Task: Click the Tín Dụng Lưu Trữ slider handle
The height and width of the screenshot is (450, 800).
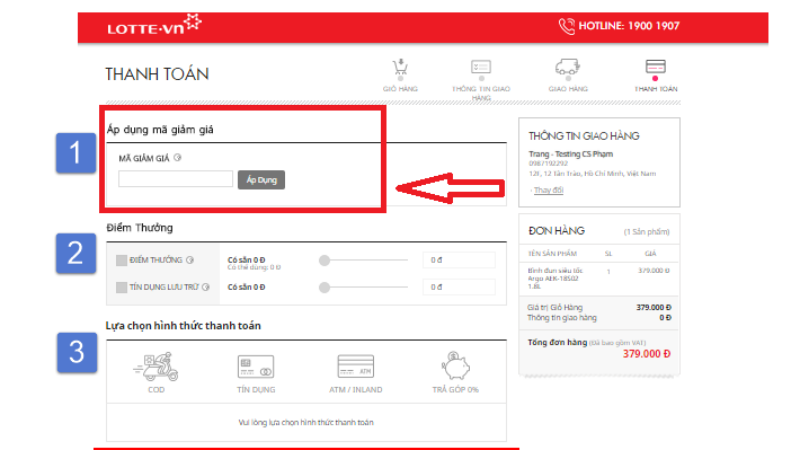Action: point(324,287)
